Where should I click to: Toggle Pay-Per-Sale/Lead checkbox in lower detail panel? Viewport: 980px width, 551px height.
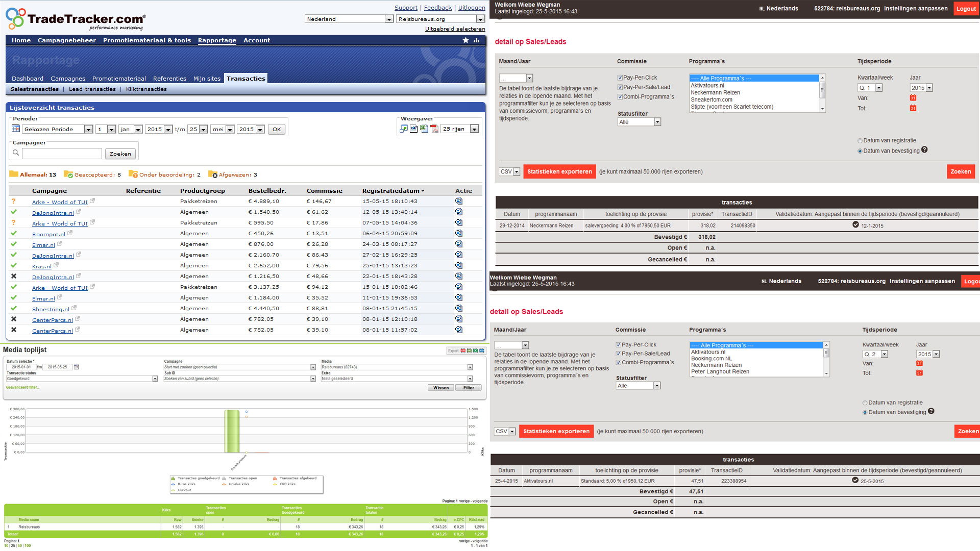(x=619, y=354)
